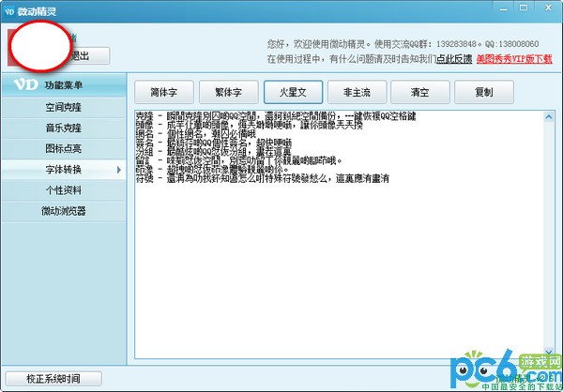Click the scrollbar up arrow in the text area
The height and width of the screenshot is (392, 563).
(548, 116)
